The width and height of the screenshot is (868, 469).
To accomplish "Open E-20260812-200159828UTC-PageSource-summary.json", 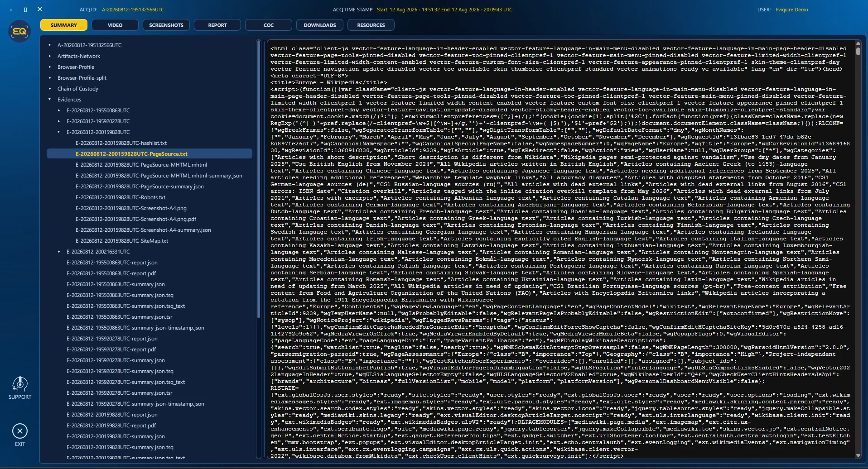I will (x=140, y=187).
